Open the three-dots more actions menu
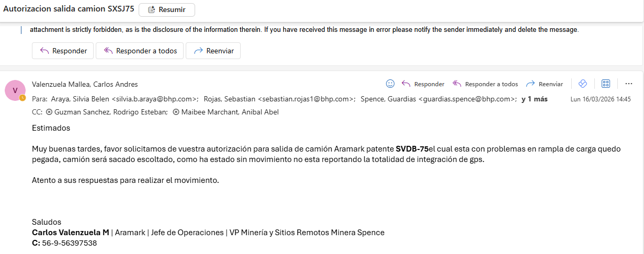644x254 pixels. pyautogui.click(x=629, y=84)
